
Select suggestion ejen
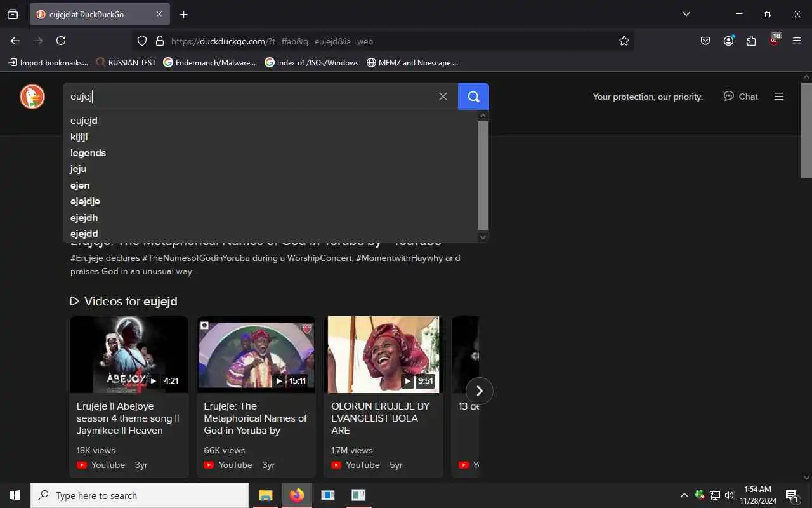[271, 185]
